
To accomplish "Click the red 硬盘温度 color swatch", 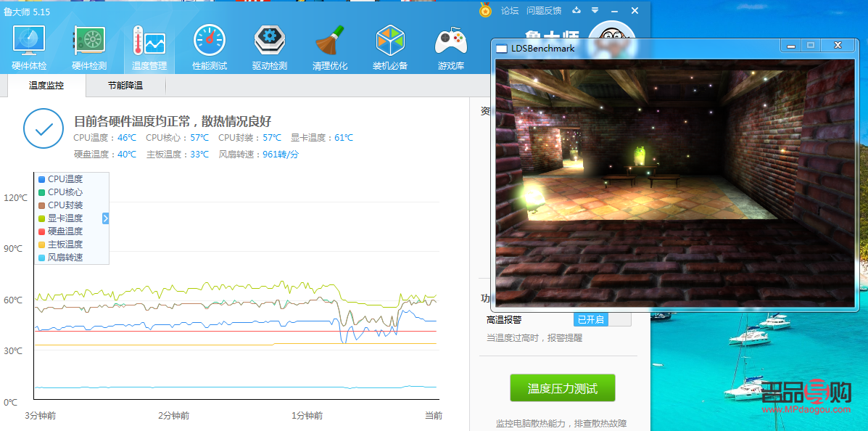I will pyautogui.click(x=42, y=231).
